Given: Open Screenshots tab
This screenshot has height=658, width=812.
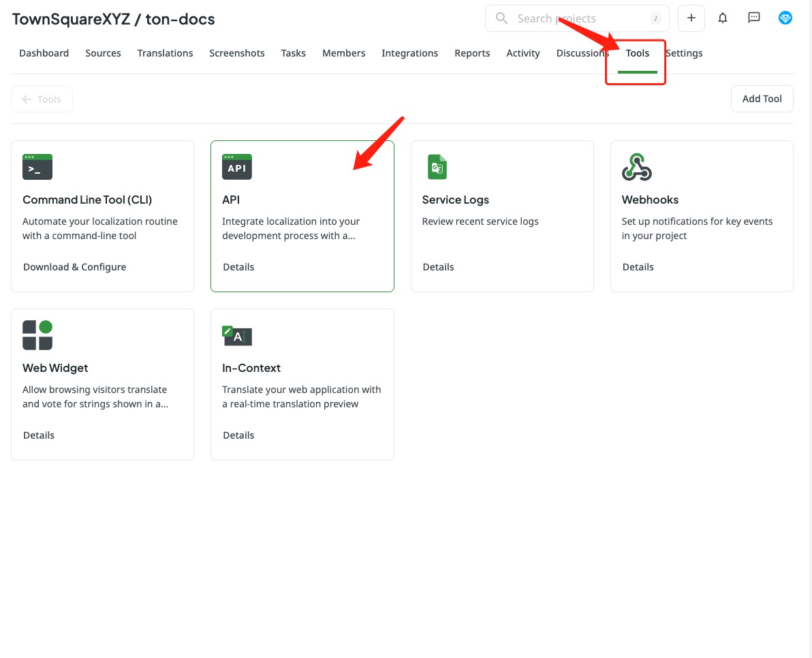Looking at the screenshot, I should [x=236, y=53].
